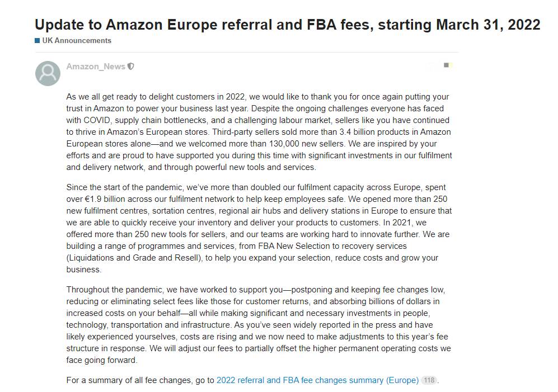Open the Amazon_News username profile
The height and width of the screenshot is (392, 558).
(x=95, y=67)
